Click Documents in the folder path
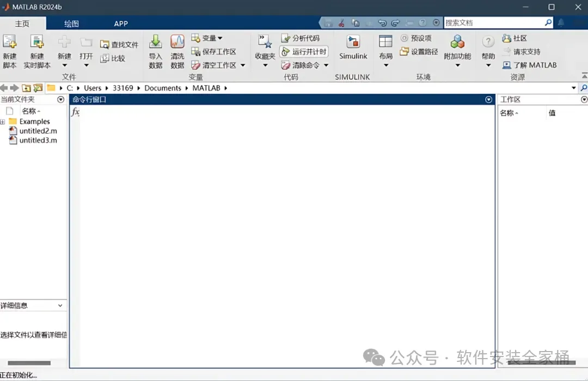The width and height of the screenshot is (588, 381). click(163, 88)
